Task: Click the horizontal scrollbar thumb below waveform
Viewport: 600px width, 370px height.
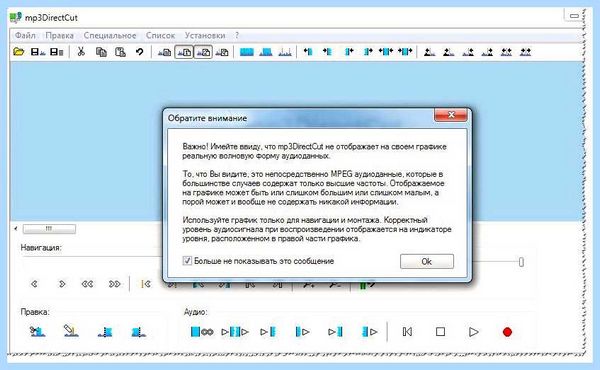Action: pyautogui.click(x=49, y=229)
